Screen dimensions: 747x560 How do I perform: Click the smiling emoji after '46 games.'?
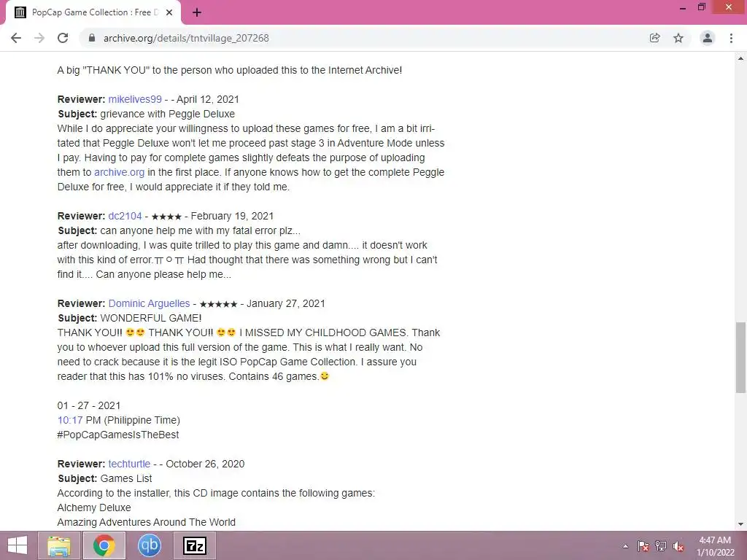325,376
